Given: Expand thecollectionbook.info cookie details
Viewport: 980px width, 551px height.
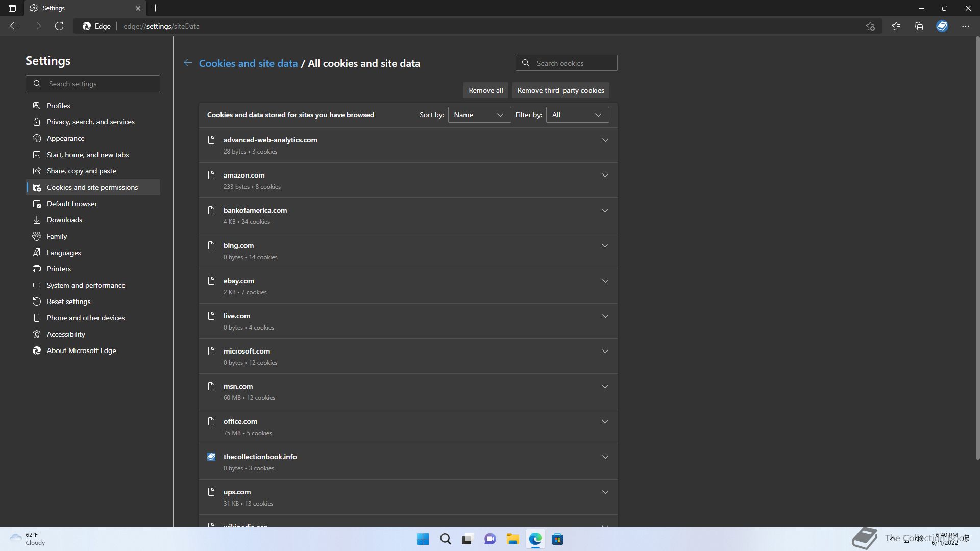Looking at the screenshot, I should [605, 457].
